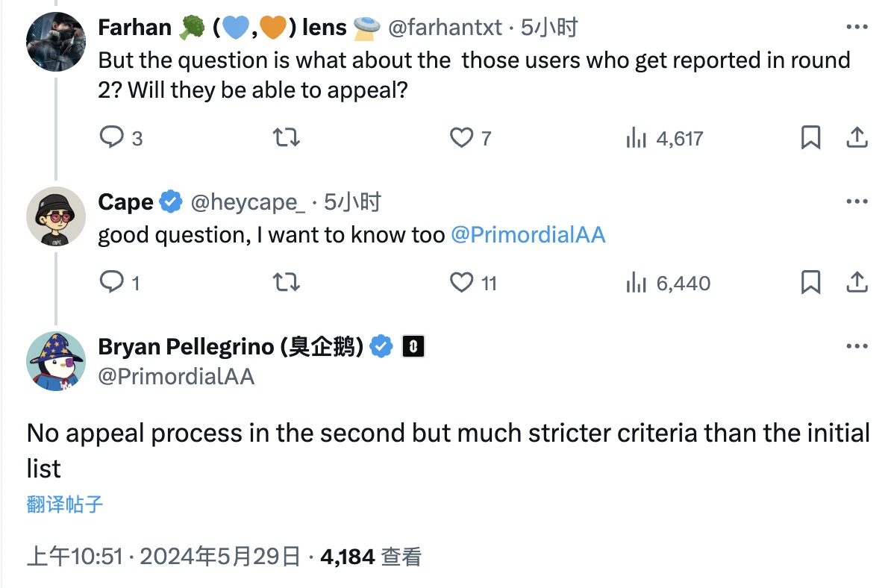
Task: Bookmark Cape's tweet
Action: click(x=810, y=283)
